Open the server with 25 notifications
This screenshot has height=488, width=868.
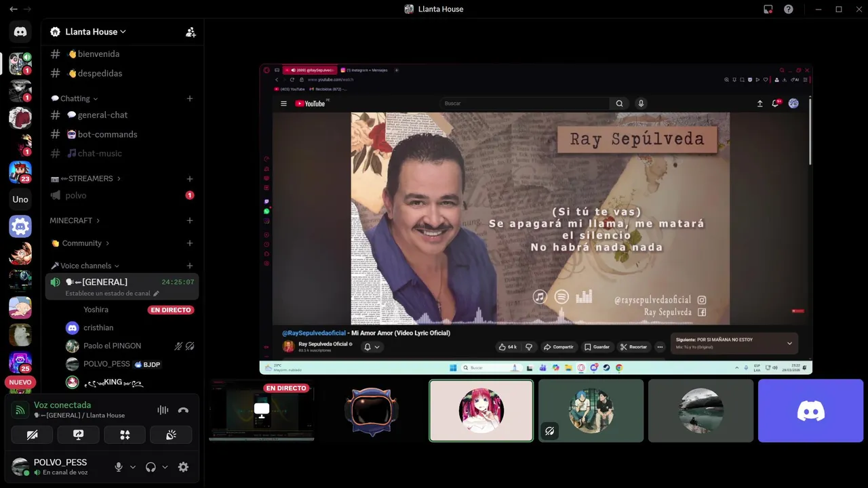coord(20,362)
